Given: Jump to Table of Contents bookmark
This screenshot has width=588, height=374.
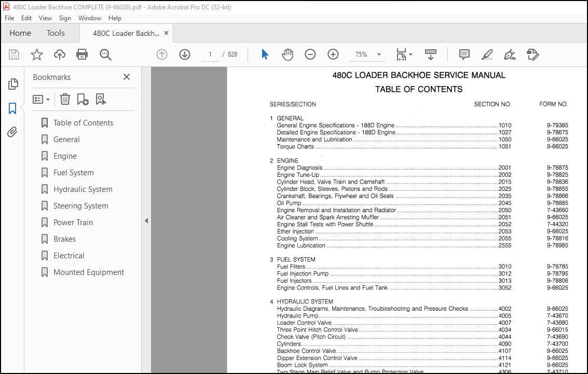Looking at the screenshot, I should (83, 123).
